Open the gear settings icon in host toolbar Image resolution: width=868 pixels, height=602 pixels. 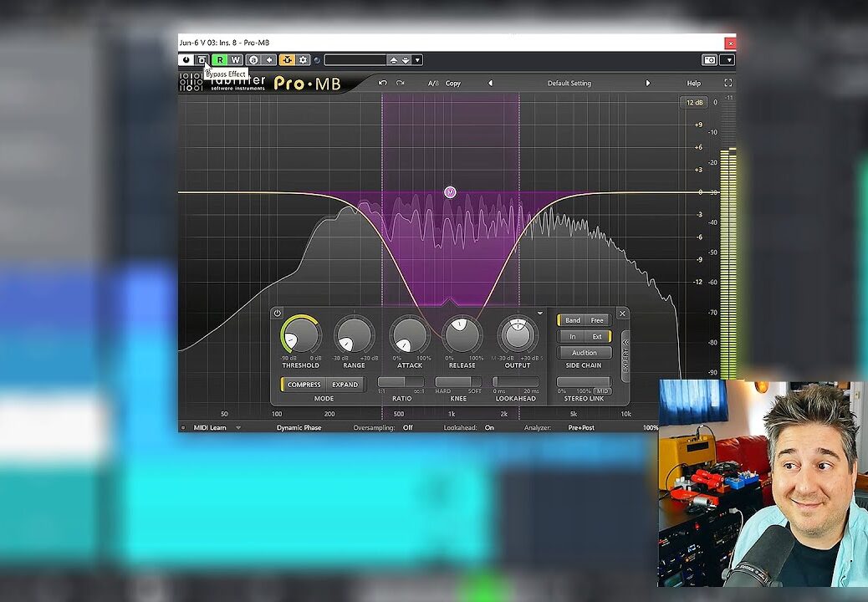(304, 59)
